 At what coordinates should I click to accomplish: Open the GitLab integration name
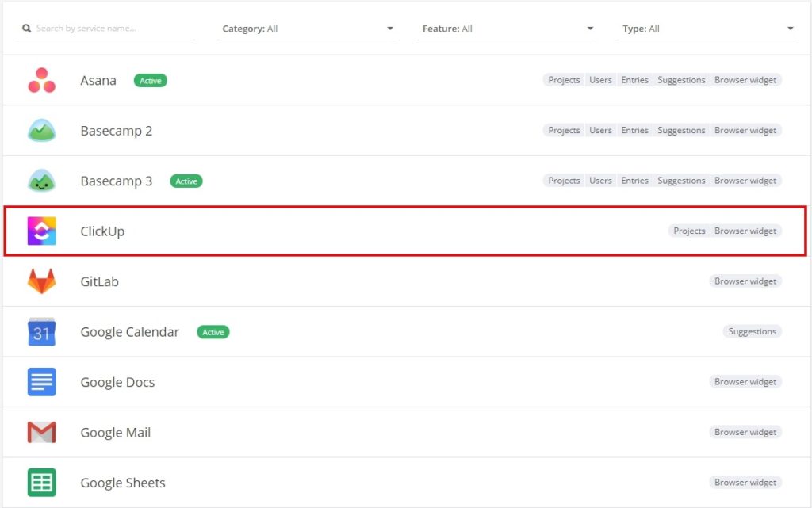[99, 281]
